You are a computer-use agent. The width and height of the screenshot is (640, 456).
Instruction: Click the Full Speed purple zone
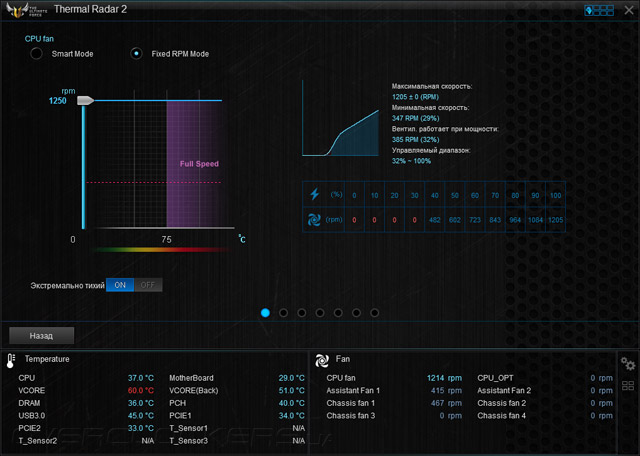pyautogui.click(x=194, y=163)
